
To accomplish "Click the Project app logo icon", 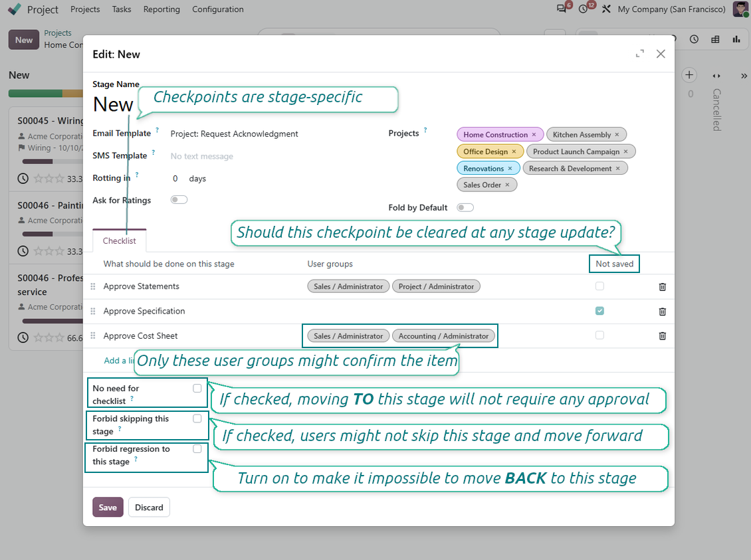I will click(x=15, y=9).
